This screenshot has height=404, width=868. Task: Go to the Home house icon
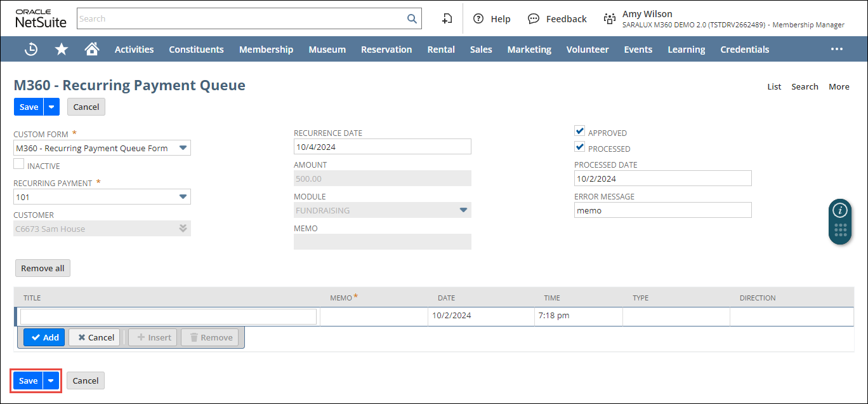[x=92, y=49]
